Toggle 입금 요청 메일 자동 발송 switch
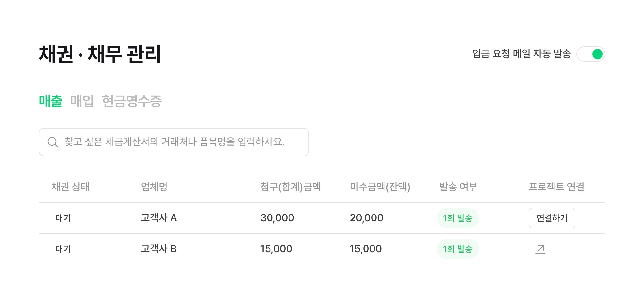Image resolution: width=644 pixels, height=303 pixels. (591, 54)
